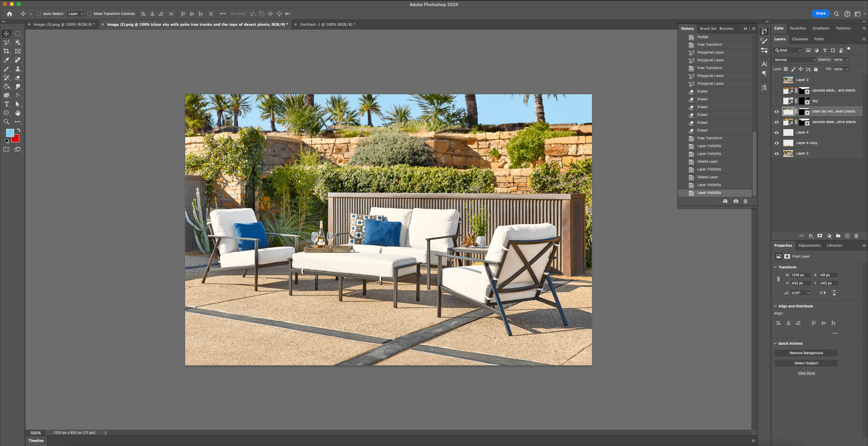This screenshot has width=868, height=446.
Task: Select the Crop tool
Action: pos(6,51)
